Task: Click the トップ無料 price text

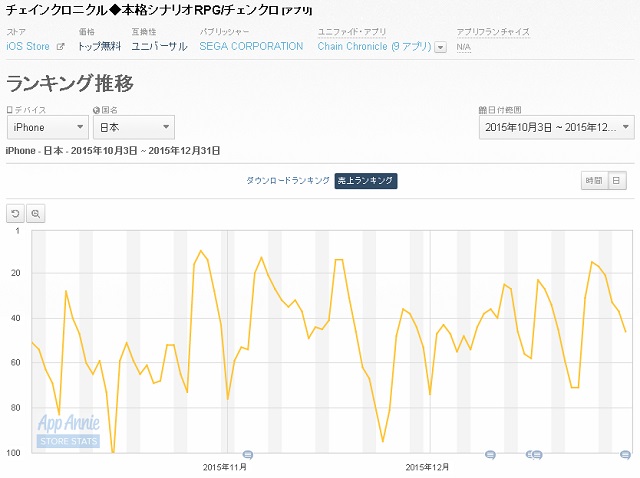Action: coord(100,47)
